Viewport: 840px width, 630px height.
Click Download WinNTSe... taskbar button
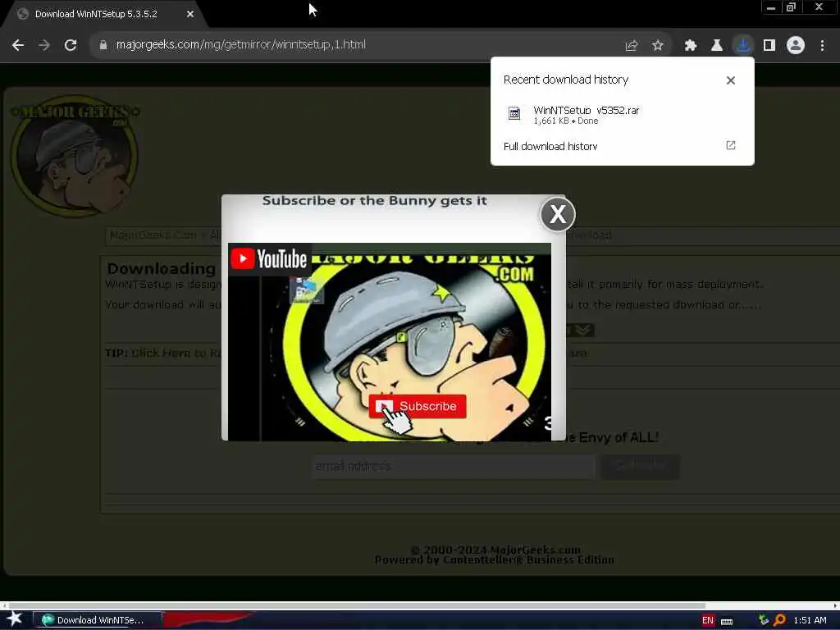click(98, 620)
